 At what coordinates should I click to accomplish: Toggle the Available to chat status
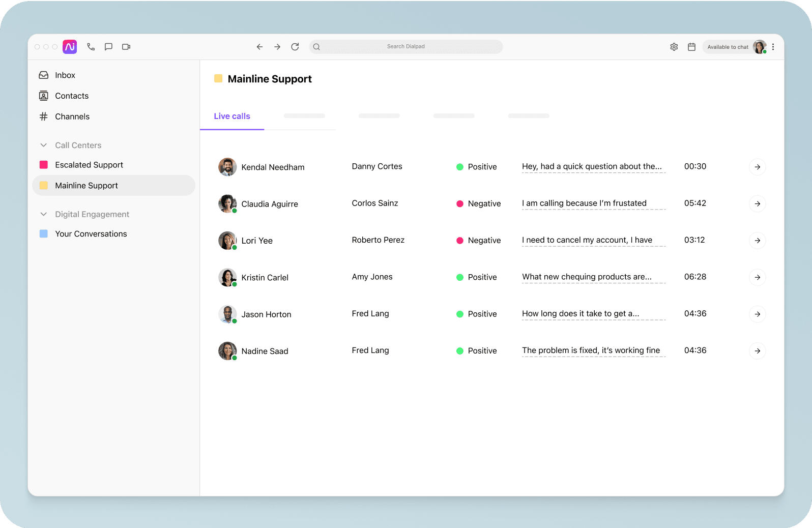pyautogui.click(x=728, y=47)
